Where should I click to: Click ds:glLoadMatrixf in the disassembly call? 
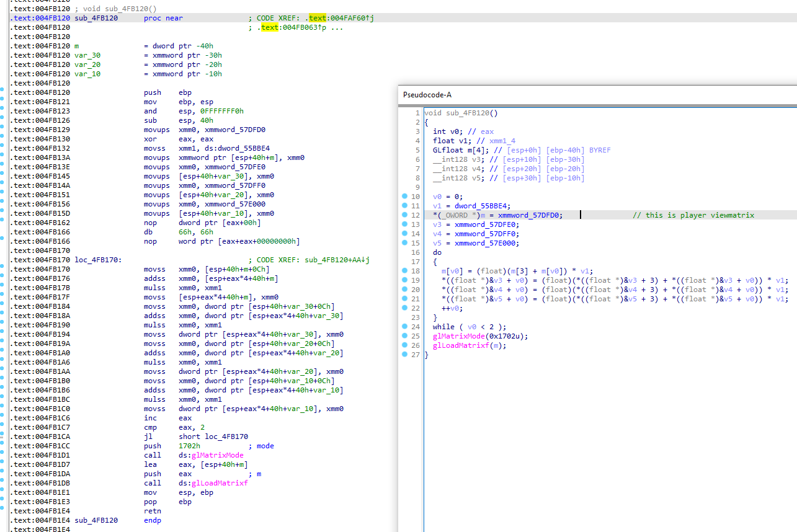(x=213, y=483)
